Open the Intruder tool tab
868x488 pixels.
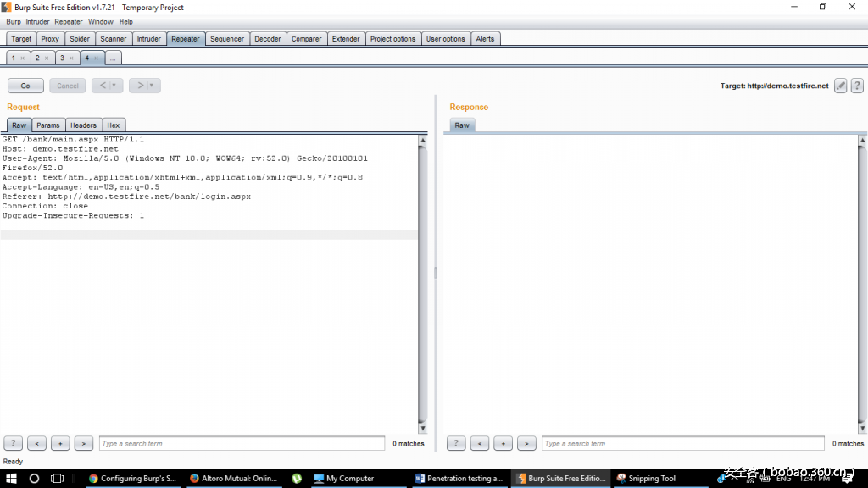148,38
